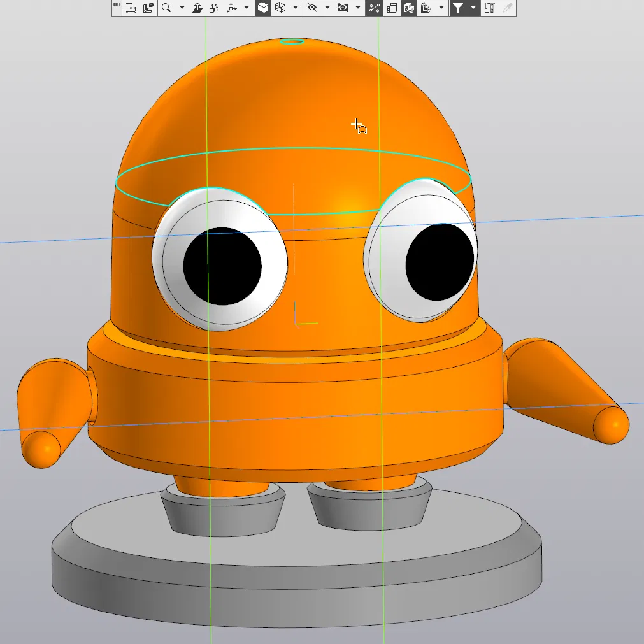Screen dimensions: 644x644
Task: Toggle the selection filter funnel
Action: [x=458, y=8]
